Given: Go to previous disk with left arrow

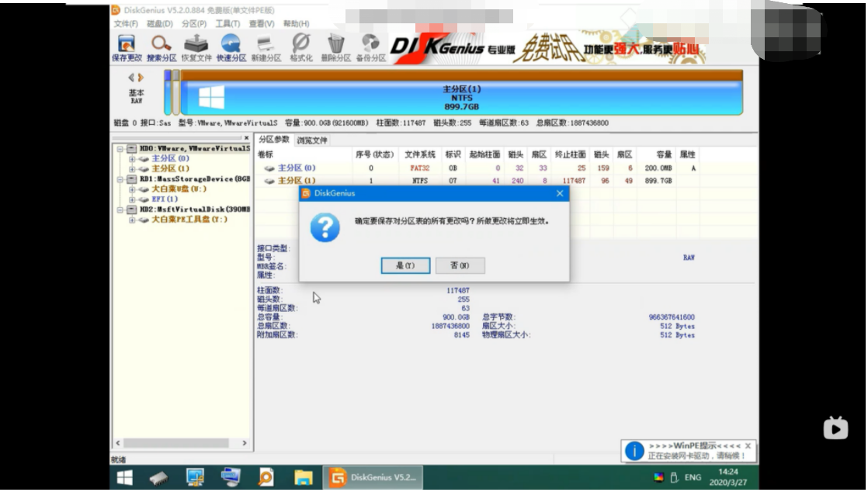Looking at the screenshot, I should point(131,78).
